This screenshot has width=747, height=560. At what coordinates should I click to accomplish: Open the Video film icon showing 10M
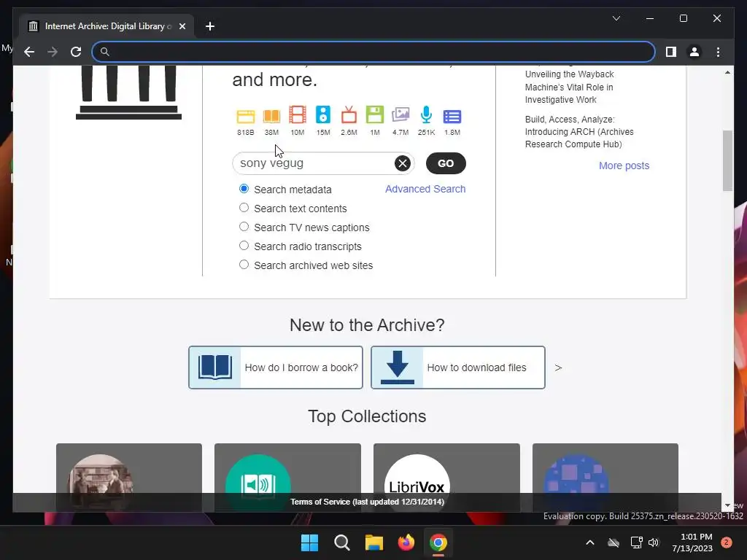coord(298,115)
